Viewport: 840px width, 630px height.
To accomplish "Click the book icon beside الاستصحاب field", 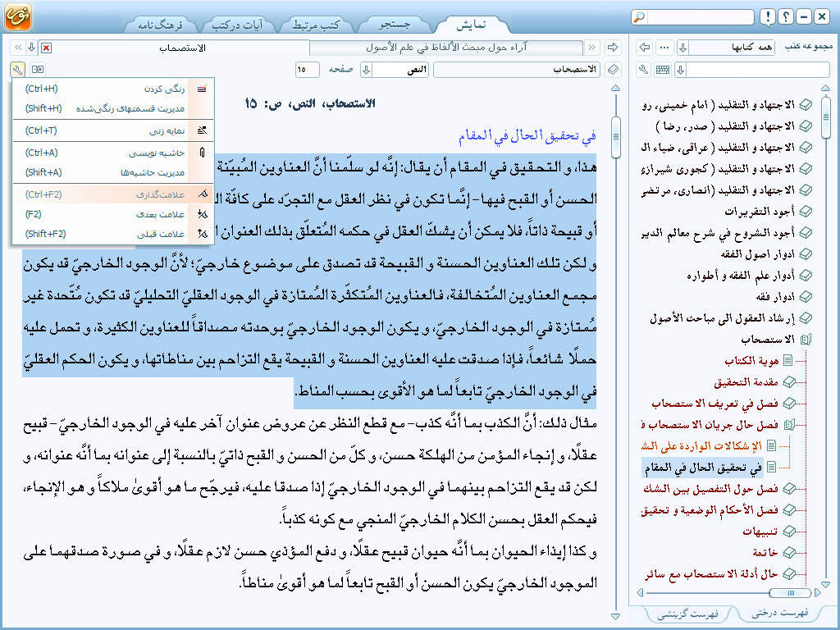I will click(614, 70).
